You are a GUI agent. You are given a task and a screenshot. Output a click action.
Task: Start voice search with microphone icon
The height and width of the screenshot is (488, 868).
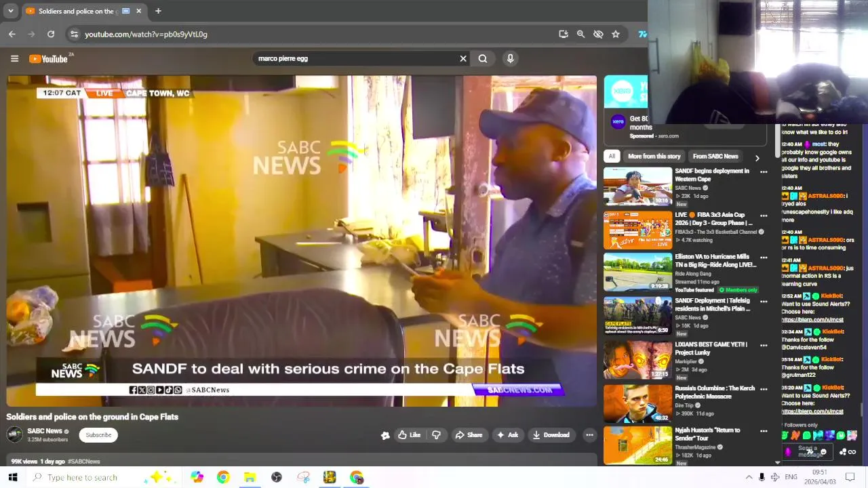511,58
